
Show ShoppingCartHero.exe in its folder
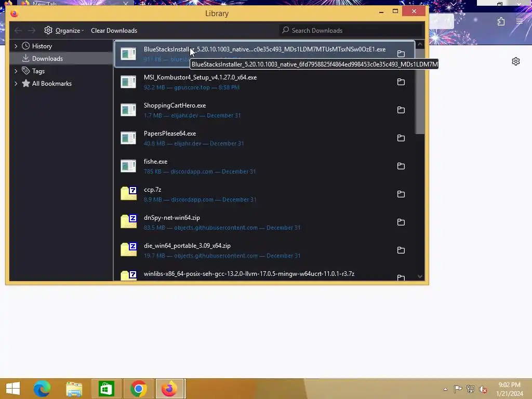(401, 110)
